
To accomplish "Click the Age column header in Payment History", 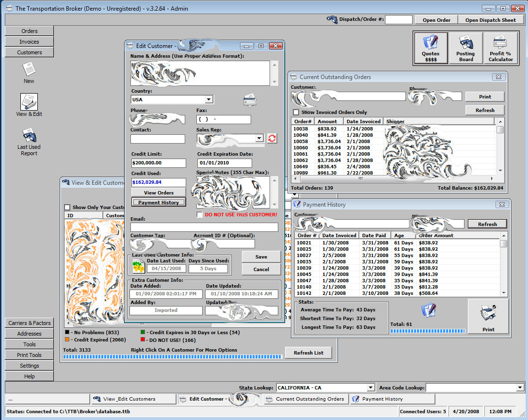I will coord(403,235).
